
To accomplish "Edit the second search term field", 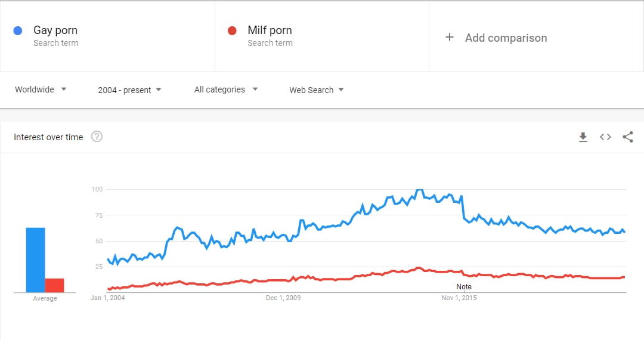I will (322, 36).
